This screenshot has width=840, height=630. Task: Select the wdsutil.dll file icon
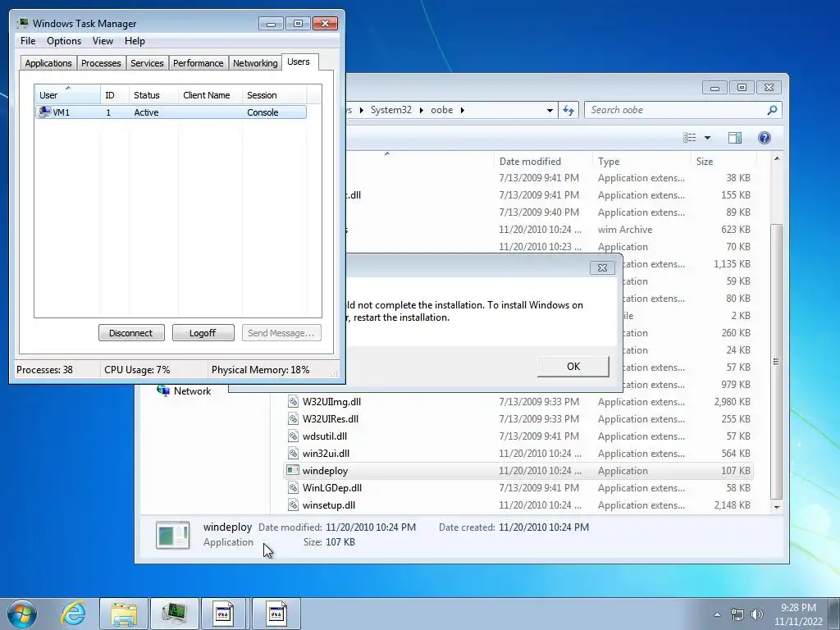pyautogui.click(x=293, y=436)
